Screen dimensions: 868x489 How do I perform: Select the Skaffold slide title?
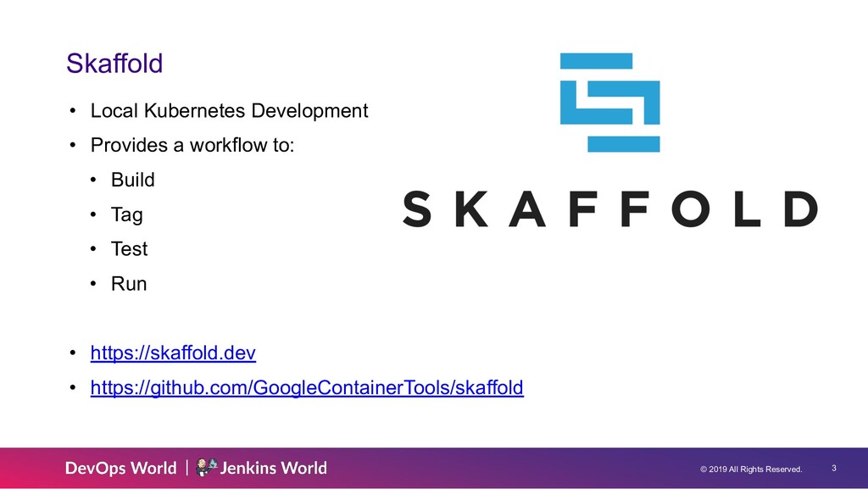click(x=115, y=63)
